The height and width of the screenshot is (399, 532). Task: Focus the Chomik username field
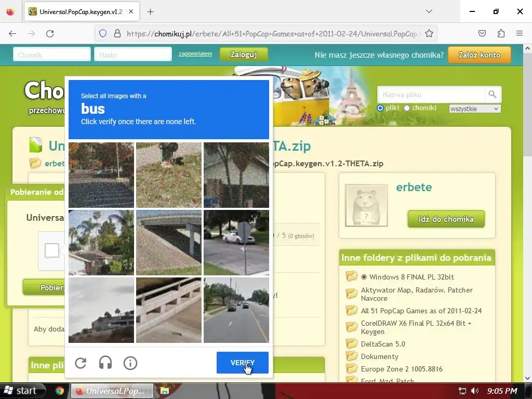coord(52,55)
